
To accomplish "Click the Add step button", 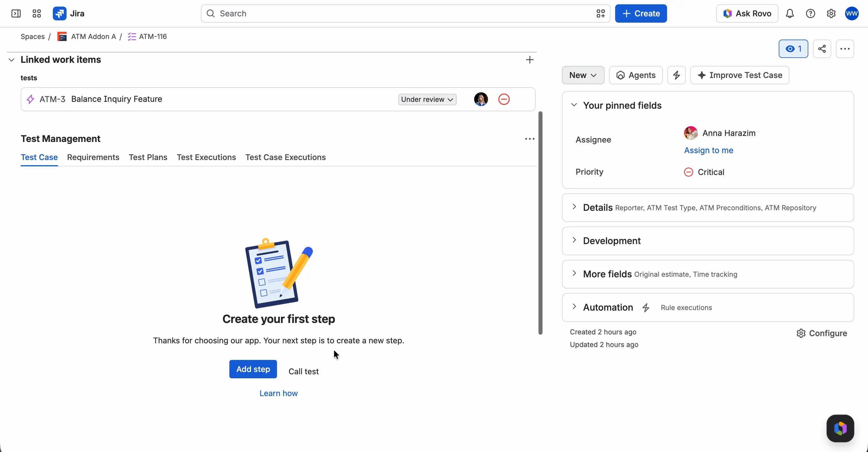I will point(253,369).
